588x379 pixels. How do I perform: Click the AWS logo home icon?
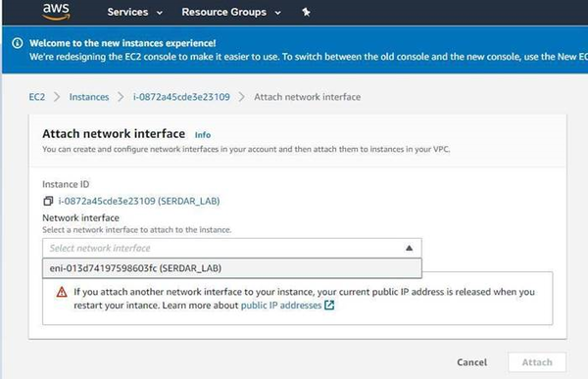(56, 11)
